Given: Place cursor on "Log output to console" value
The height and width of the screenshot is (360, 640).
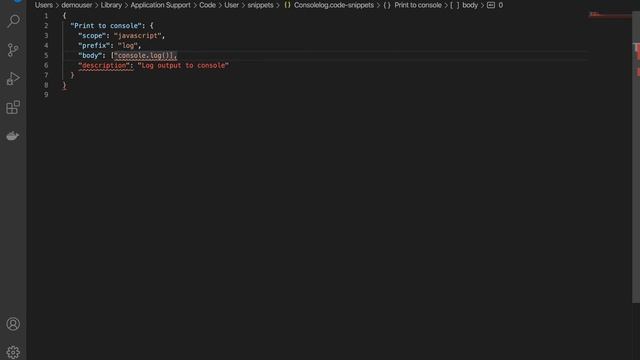Looking at the screenshot, I should click(183, 65).
